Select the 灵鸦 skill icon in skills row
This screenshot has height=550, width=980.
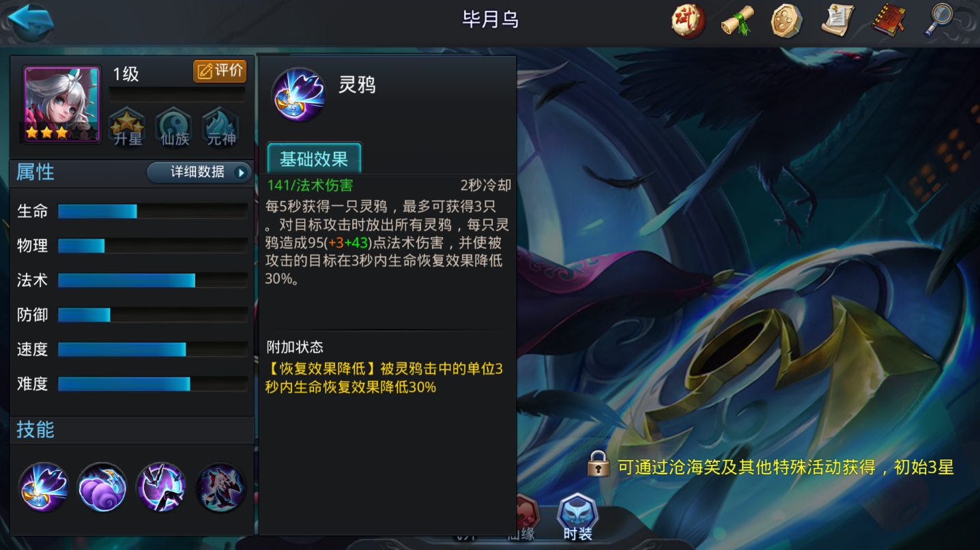pos(44,487)
